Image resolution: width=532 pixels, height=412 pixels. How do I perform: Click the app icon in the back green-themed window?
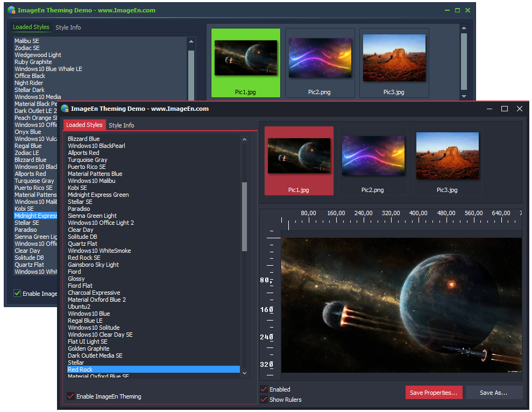(x=11, y=10)
